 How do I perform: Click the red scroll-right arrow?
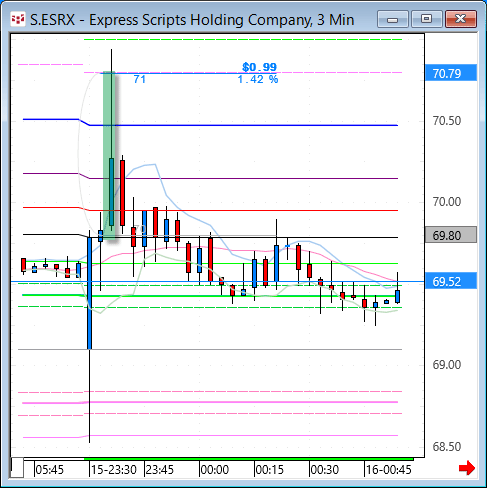click(x=467, y=468)
